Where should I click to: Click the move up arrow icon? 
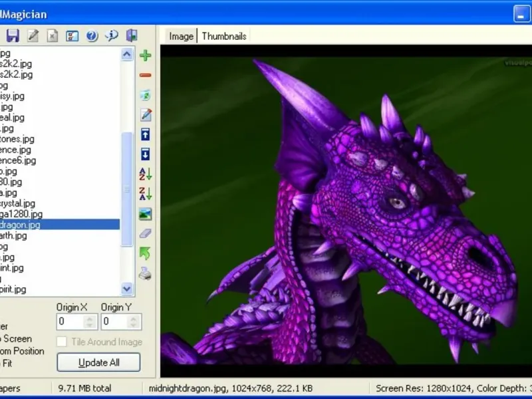coord(146,134)
